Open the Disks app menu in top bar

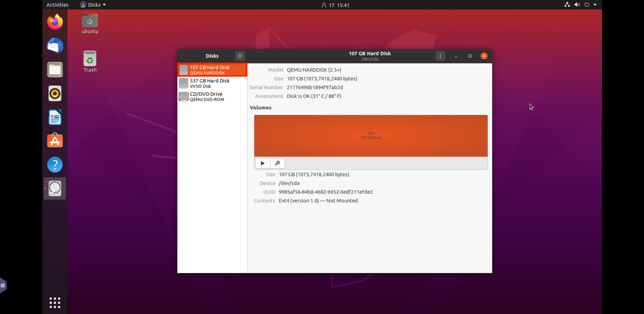93,5
